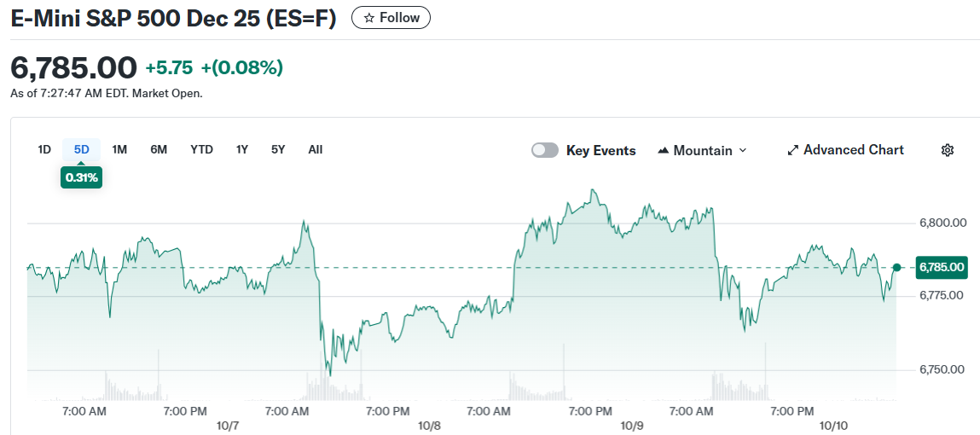Expand the Mountain chart type dropdown
Viewport: 980px width, 435px height.
click(x=702, y=150)
